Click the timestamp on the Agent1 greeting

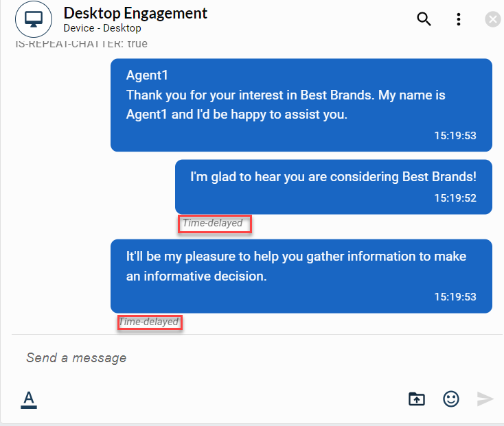click(455, 136)
